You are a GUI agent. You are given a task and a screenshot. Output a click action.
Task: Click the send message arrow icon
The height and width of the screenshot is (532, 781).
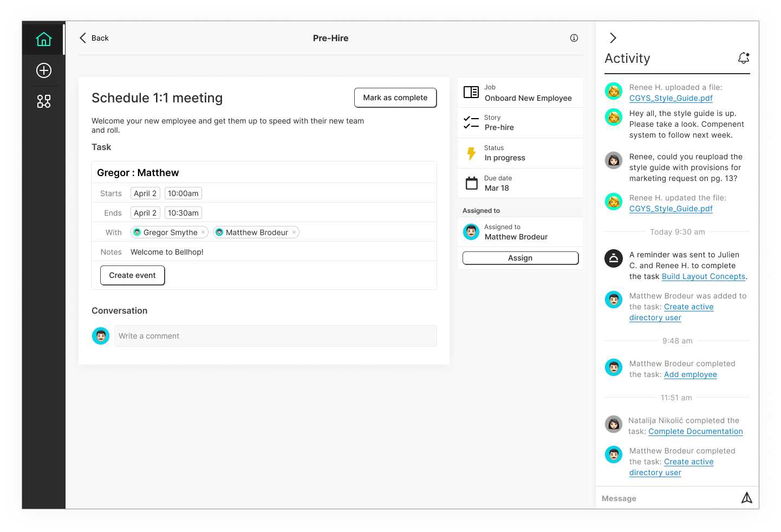747,498
